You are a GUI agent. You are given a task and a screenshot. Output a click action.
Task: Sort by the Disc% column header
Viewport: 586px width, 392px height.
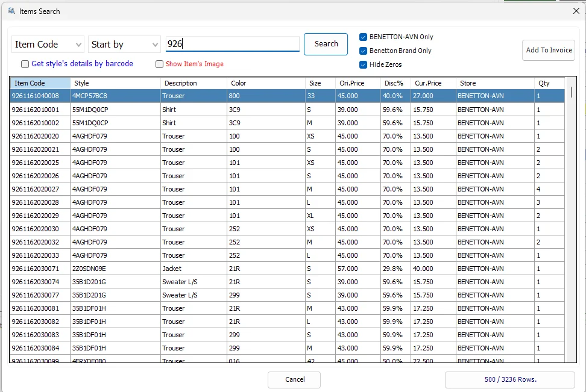coord(395,83)
